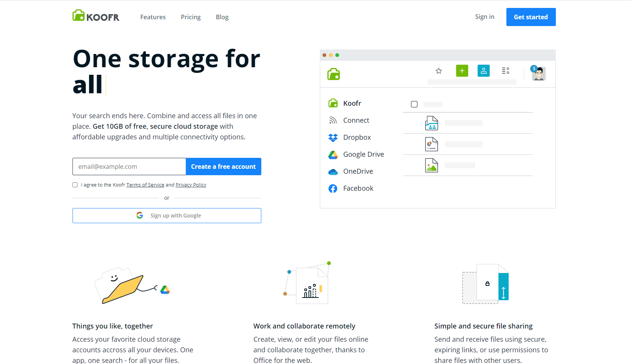The image size is (631, 364).
Task: Click Create a free account button
Action: [x=224, y=167]
